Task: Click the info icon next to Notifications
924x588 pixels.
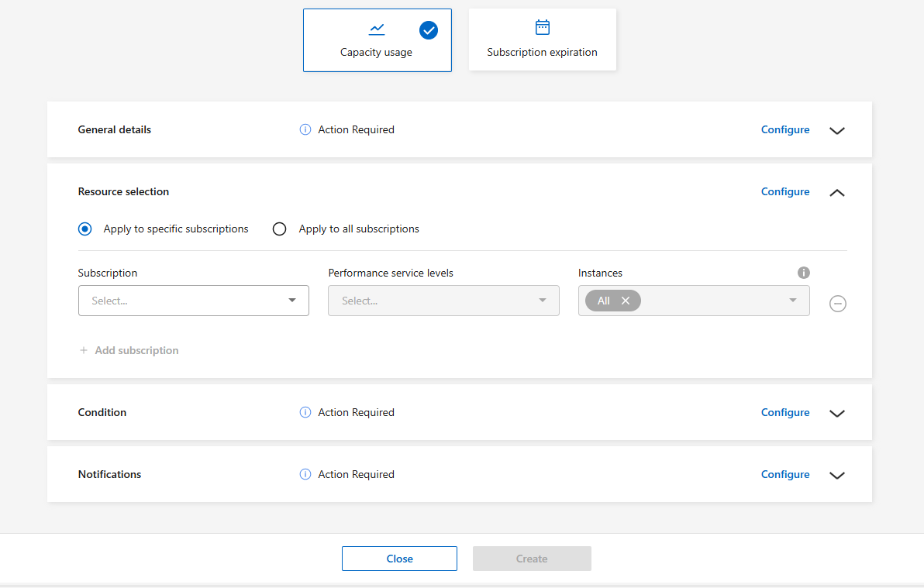Action: tap(305, 474)
